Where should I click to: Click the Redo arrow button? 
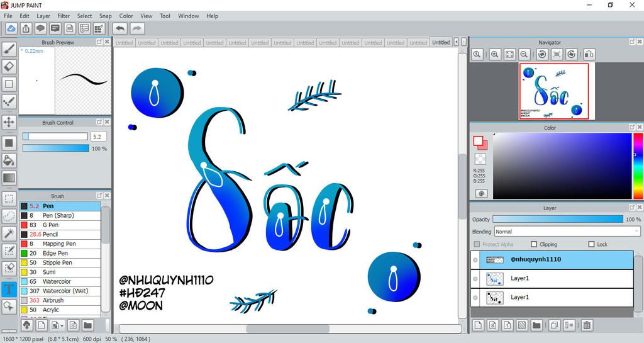137,28
